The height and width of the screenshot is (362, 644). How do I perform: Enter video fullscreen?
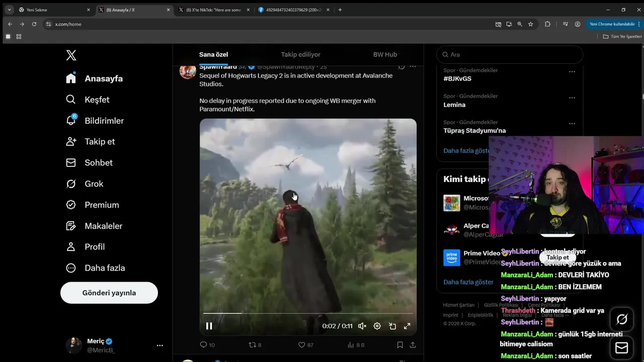pos(408,326)
